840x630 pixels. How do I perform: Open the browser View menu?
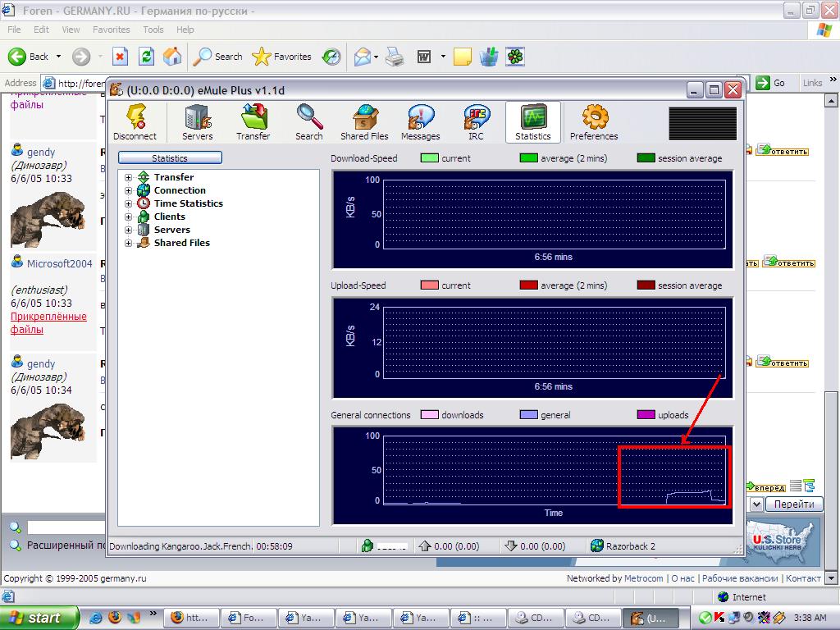point(71,30)
